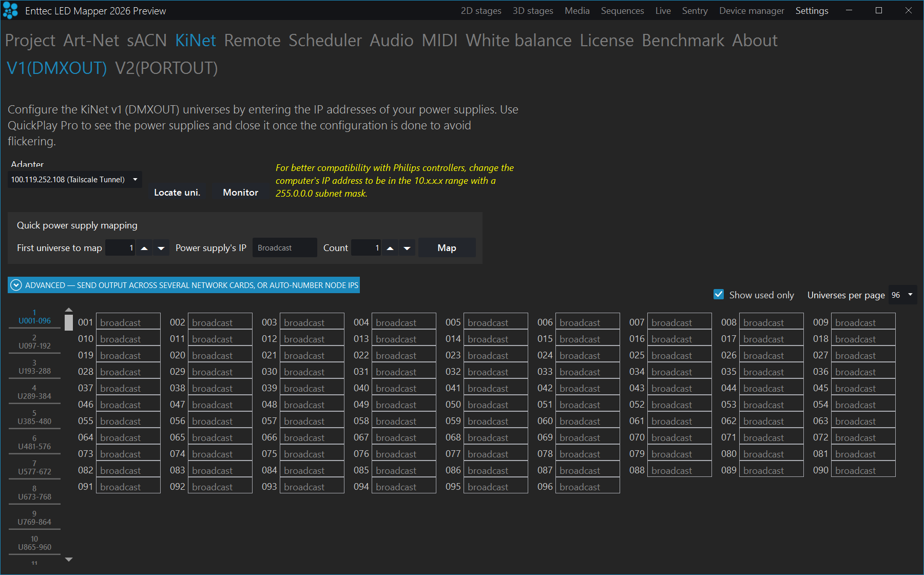Select universe page 9 U769-864
924x575 pixels.
(34, 518)
